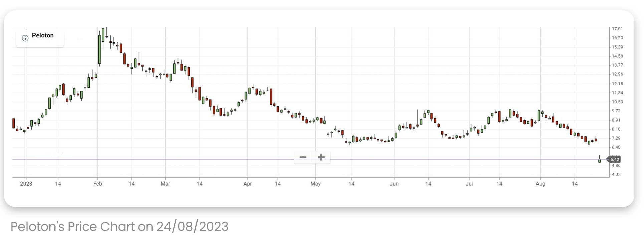The height and width of the screenshot is (248, 644).
Task: Click the 14.58 price axis value
Action: [617, 56]
